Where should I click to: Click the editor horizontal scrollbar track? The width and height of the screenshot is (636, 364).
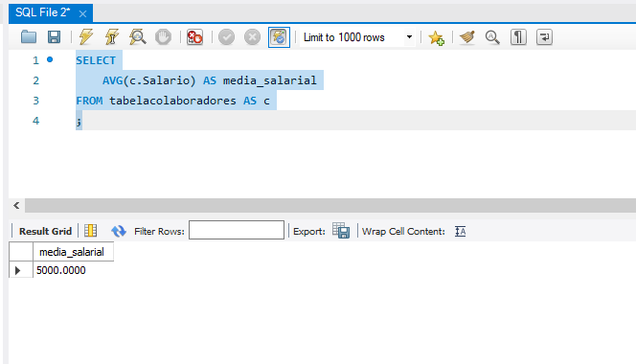(330, 205)
